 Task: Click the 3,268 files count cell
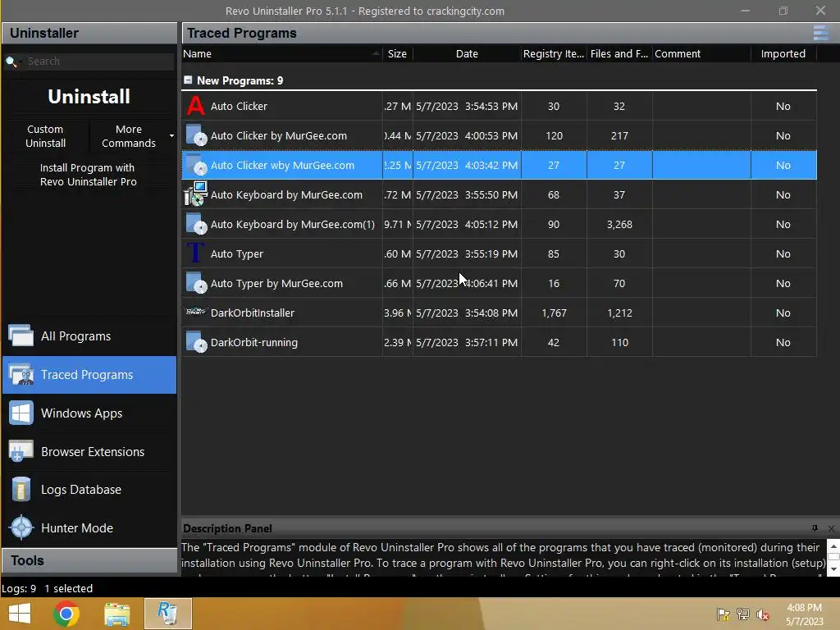click(619, 224)
